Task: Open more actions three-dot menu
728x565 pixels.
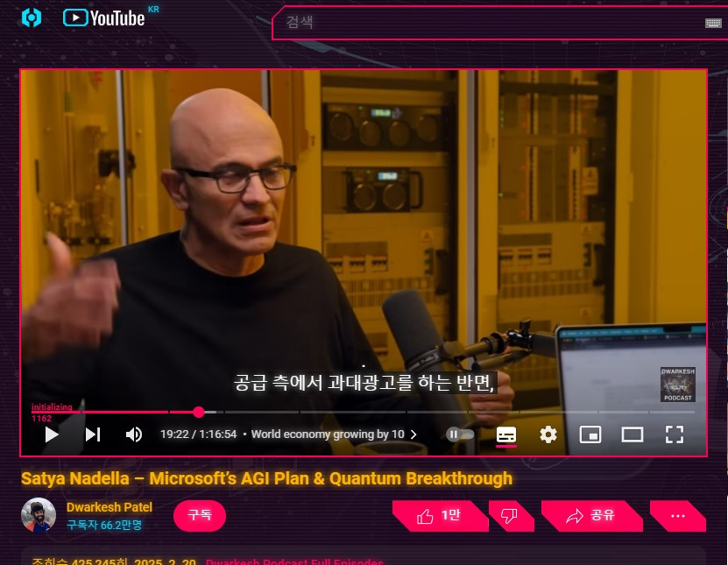Action: [678, 516]
